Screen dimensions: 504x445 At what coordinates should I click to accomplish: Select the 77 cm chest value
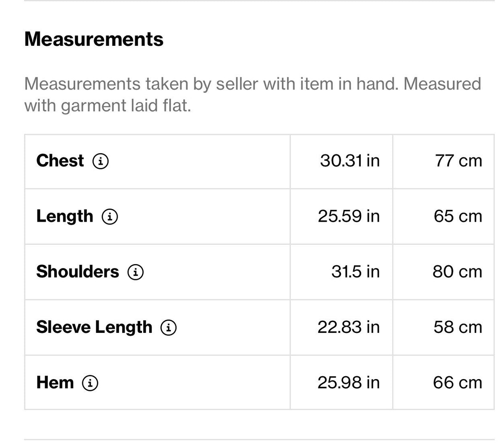(x=459, y=161)
